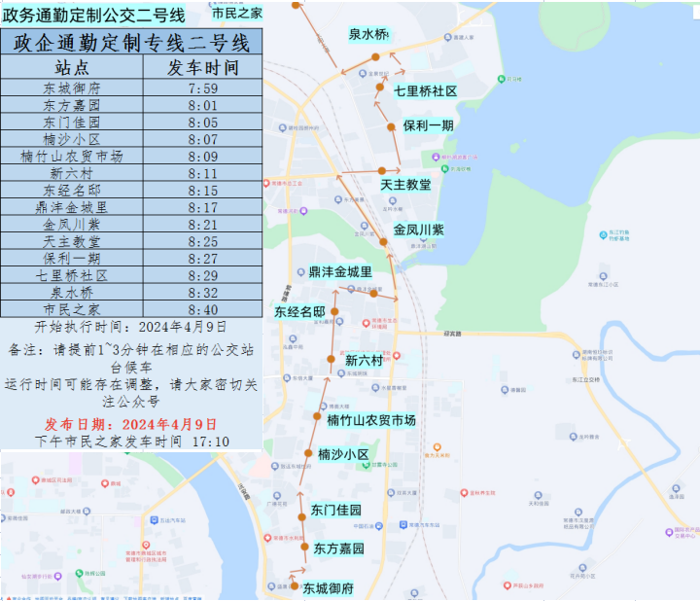Viewport: 700px width, 601px height.
Task: Click the red 发布日期 2024年4月9日 text
Action: [x=131, y=424]
